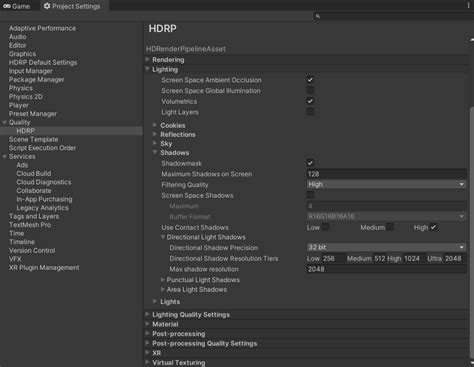This screenshot has width=474, height=367.
Task: Open Tags and Layers settings
Action: click(34, 216)
